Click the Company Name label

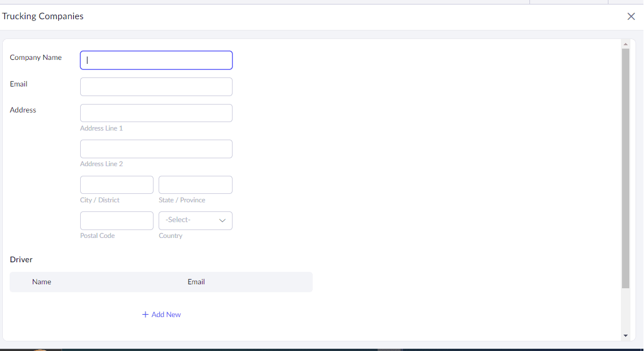[36, 58]
